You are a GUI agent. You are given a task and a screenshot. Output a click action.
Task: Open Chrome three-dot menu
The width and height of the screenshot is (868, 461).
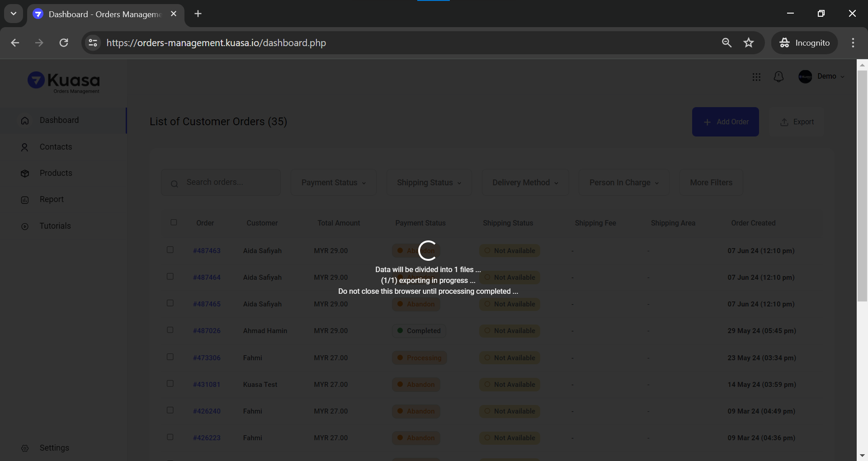tap(853, 43)
